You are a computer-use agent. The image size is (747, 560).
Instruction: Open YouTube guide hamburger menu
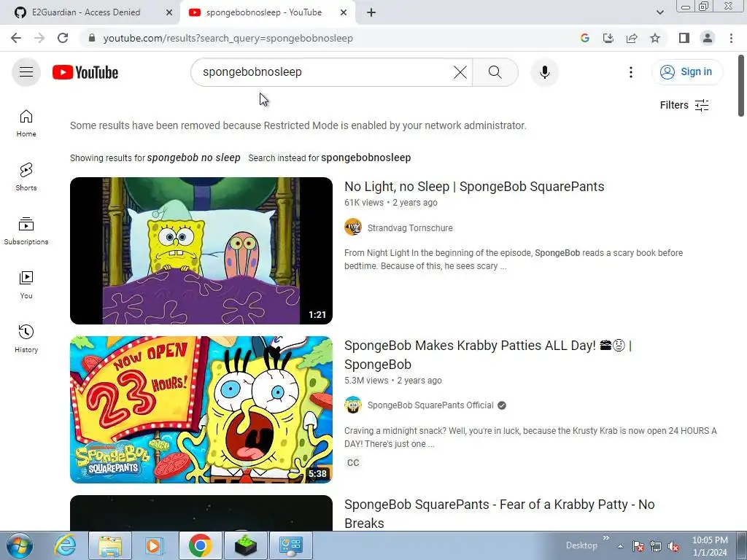coord(26,72)
